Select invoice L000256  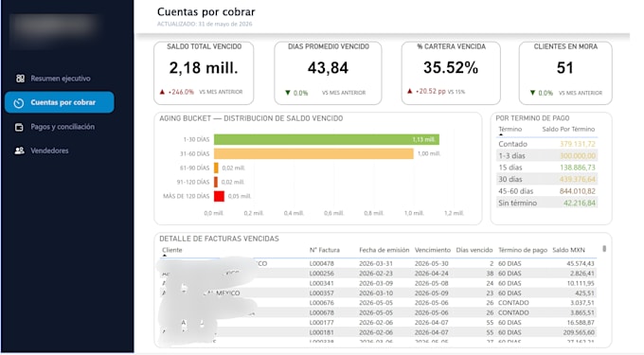(322, 274)
